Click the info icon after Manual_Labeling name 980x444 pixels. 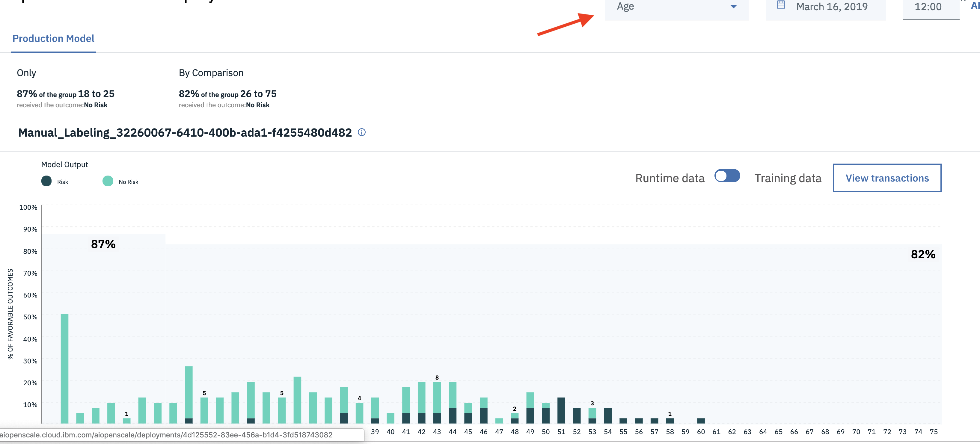point(361,132)
